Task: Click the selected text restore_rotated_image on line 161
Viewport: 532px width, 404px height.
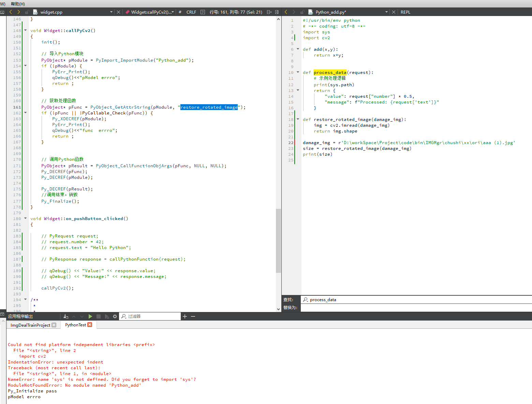Action: click(x=209, y=107)
